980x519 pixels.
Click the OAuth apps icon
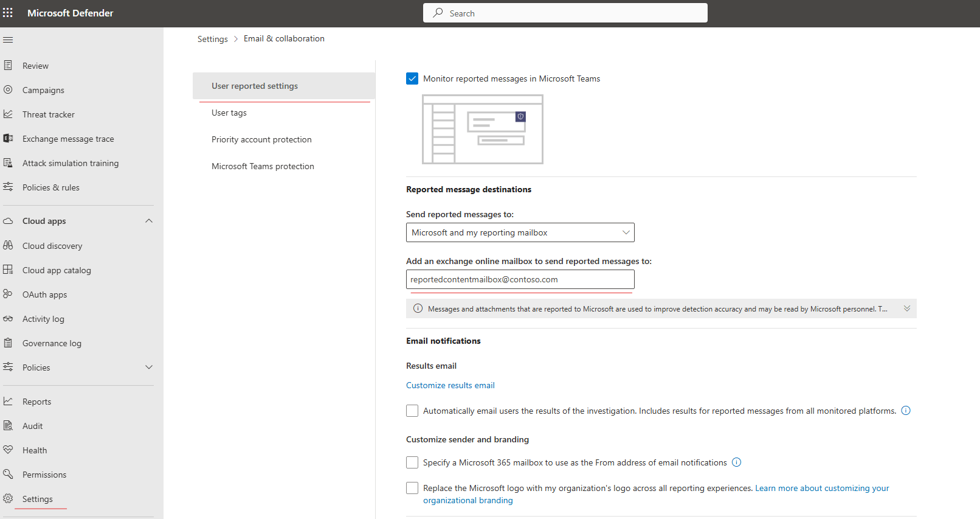tap(8, 294)
